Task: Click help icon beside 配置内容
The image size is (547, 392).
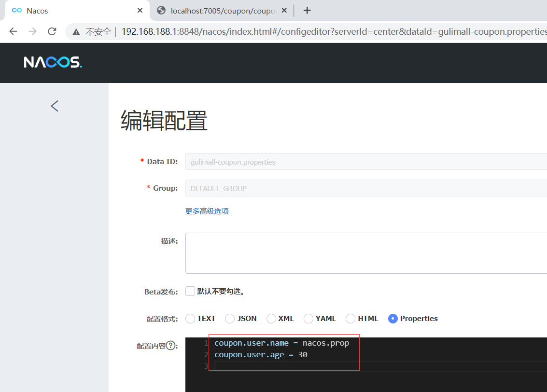Action: [x=170, y=346]
